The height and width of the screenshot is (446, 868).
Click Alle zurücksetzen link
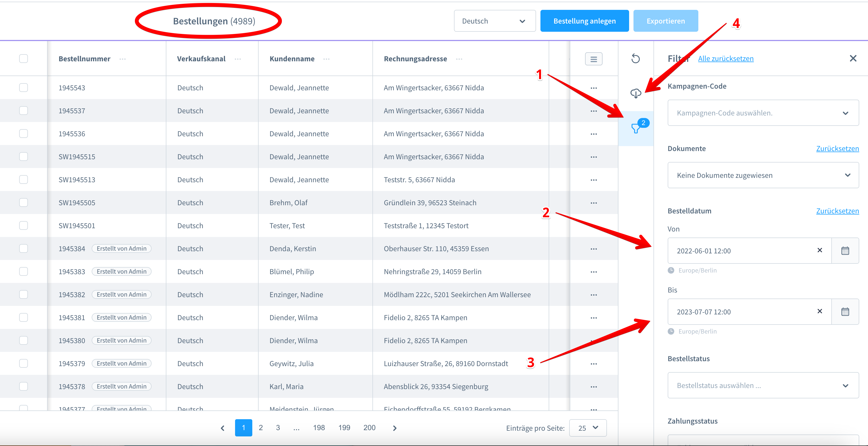[725, 59]
